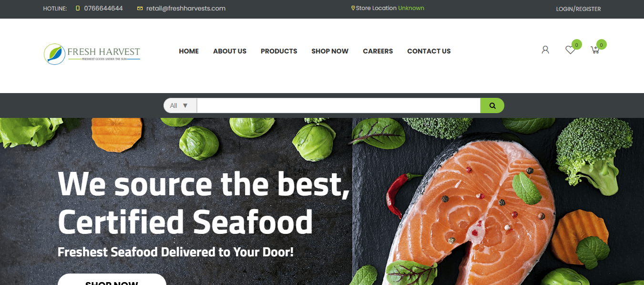Click the retail@freshharvests.com email link
Image resolution: width=644 pixels, height=285 pixels.
[x=186, y=9]
